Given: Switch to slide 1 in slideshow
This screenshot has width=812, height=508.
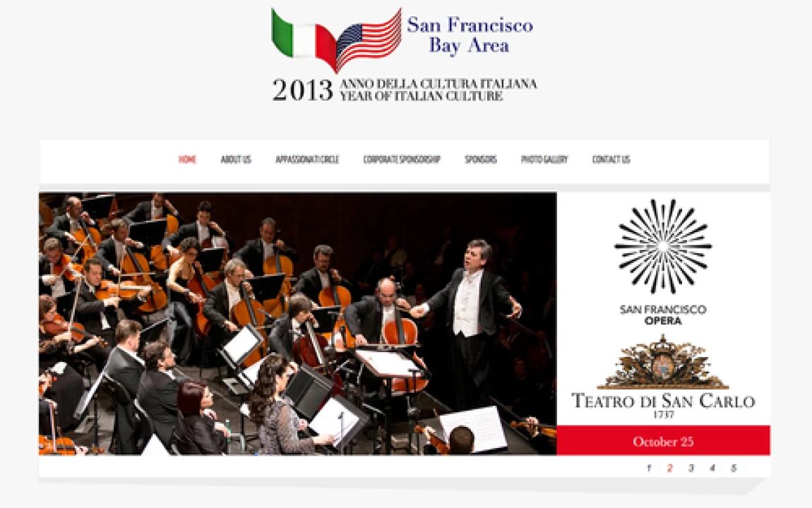Looking at the screenshot, I should (648, 468).
